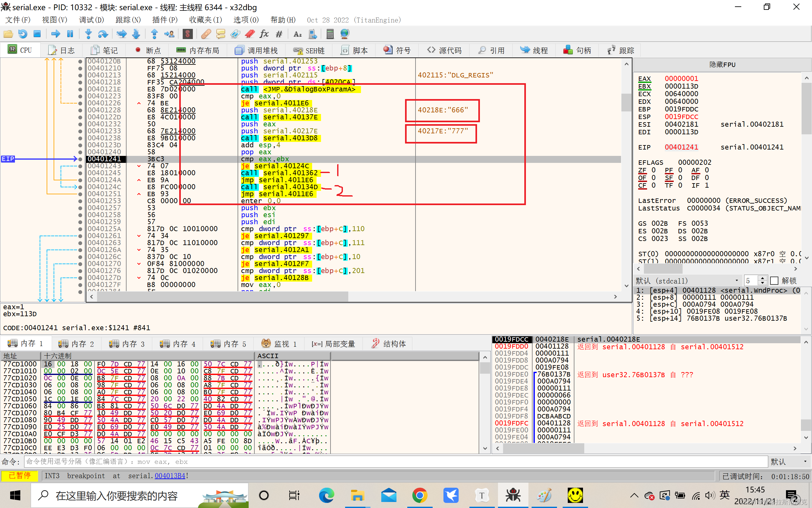Click the EAX register value 00000001
The image size is (812, 508).
click(x=681, y=79)
